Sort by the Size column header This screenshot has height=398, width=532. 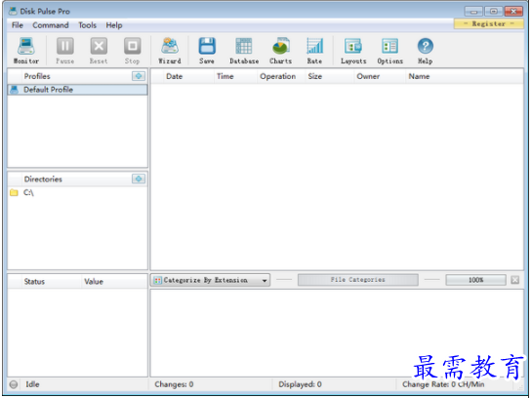click(329, 76)
